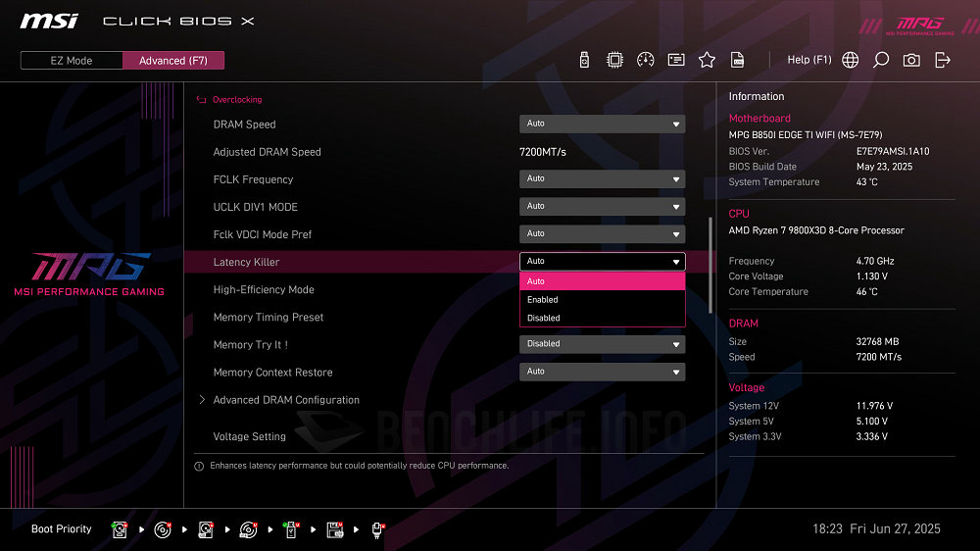The image size is (980, 551).
Task: Open Help (F1)
Action: 808,60
